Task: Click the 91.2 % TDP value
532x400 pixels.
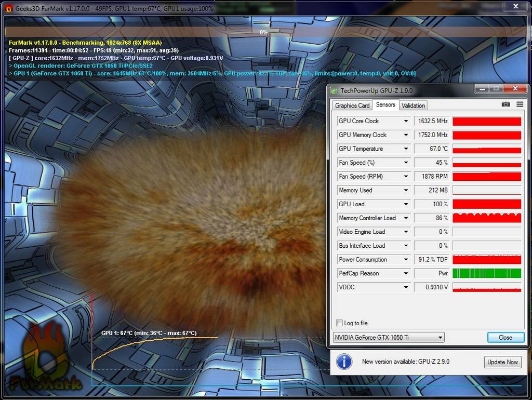Action: [432, 260]
